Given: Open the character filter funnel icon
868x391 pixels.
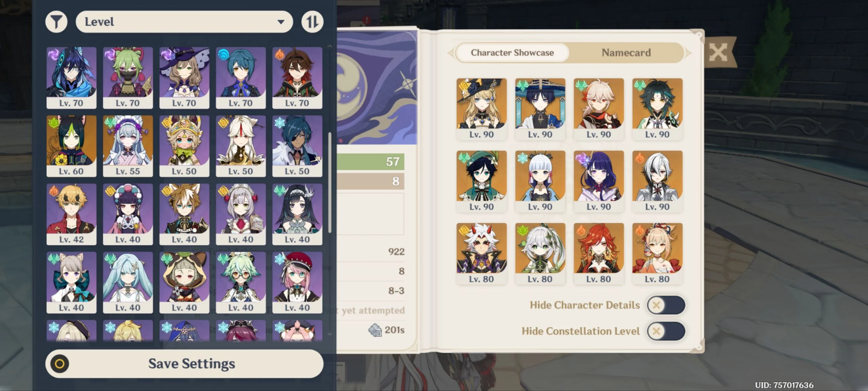Looking at the screenshot, I should click(56, 22).
